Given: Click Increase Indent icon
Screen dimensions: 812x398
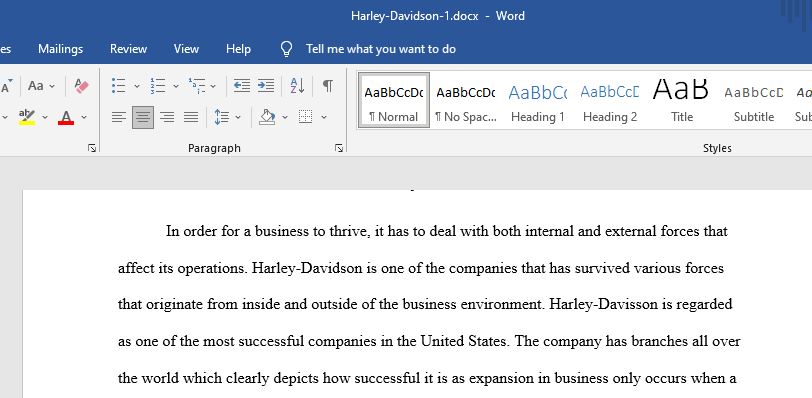Looking at the screenshot, I should [266, 85].
